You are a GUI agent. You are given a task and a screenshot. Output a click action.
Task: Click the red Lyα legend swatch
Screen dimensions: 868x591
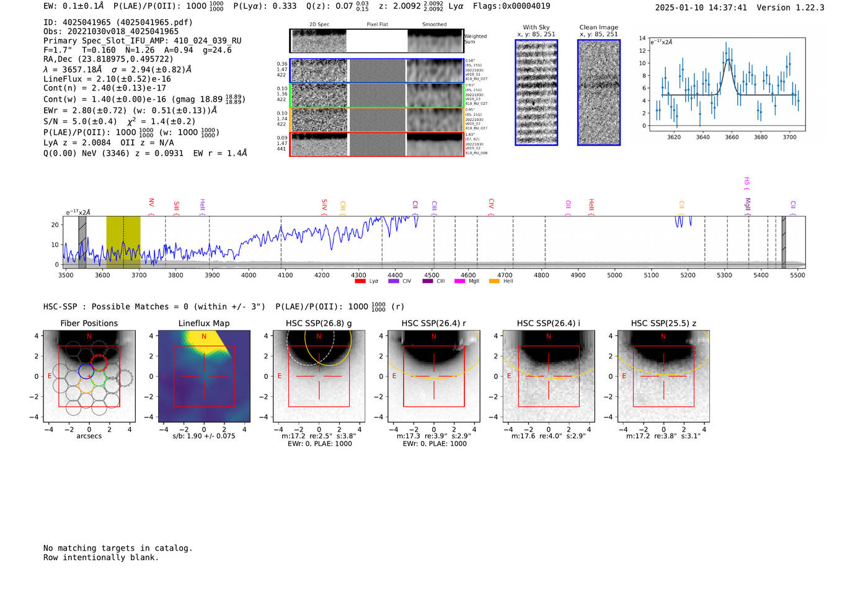click(x=360, y=281)
